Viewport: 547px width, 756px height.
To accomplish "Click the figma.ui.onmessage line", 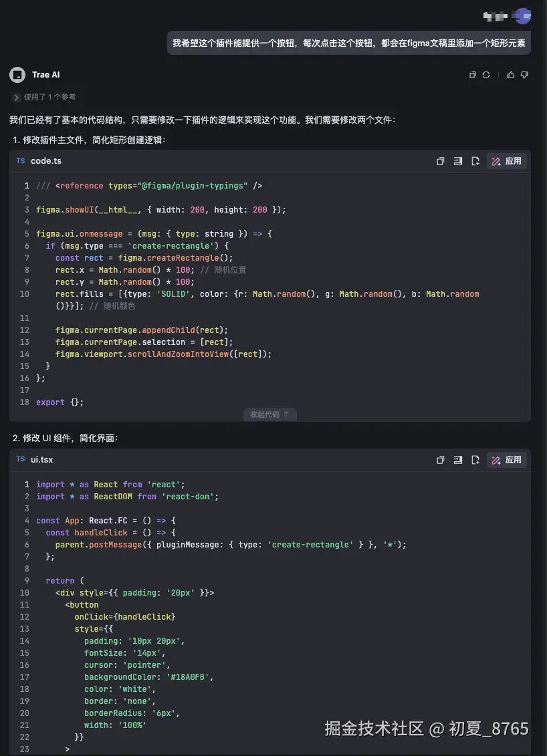I will 153,234.
